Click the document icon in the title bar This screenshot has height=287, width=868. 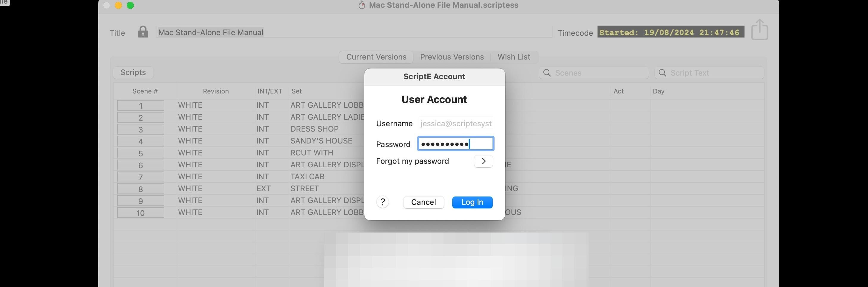[362, 5]
